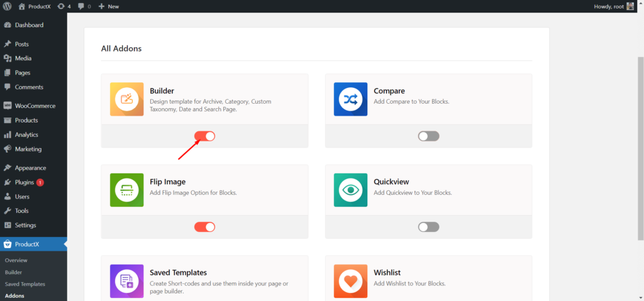
Task: Click the Builder addon title text
Action: (162, 90)
